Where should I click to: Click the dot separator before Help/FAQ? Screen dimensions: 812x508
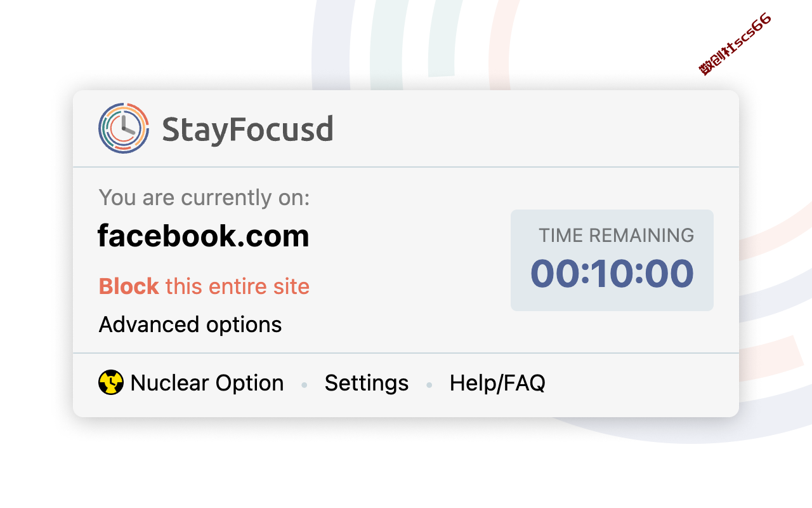click(429, 385)
